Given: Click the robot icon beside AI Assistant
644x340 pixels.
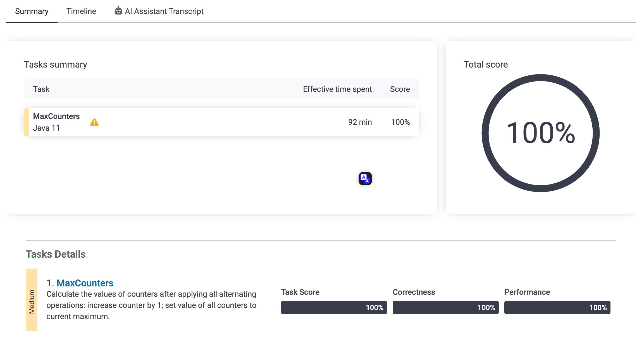Looking at the screenshot, I should pyautogui.click(x=118, y=11).
